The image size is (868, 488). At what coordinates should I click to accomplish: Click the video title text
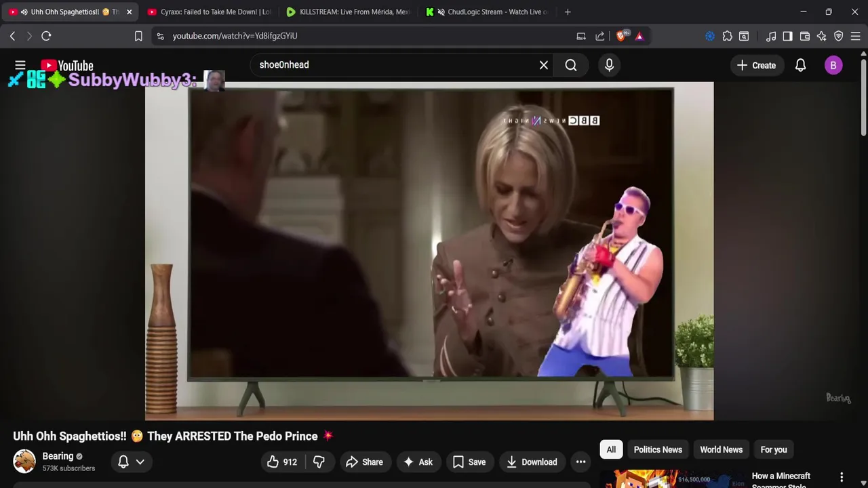coord(174,436)
